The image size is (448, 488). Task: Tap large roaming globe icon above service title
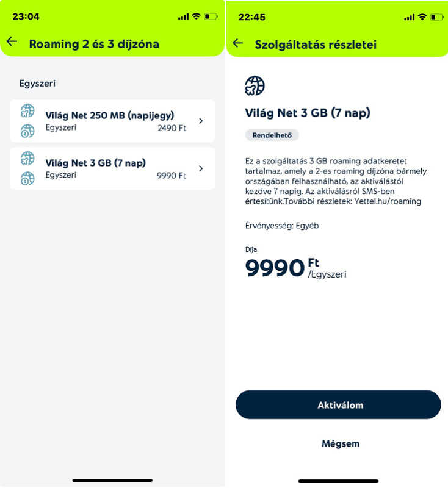pos(255,86)
